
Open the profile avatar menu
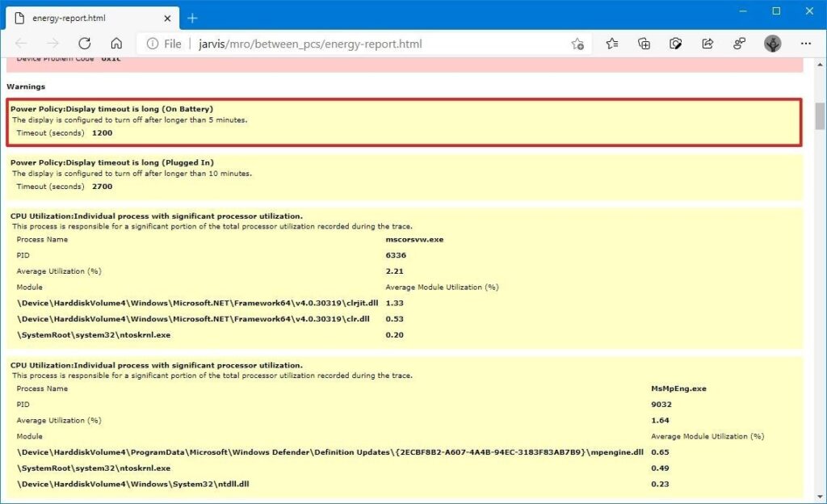(773, 44)
